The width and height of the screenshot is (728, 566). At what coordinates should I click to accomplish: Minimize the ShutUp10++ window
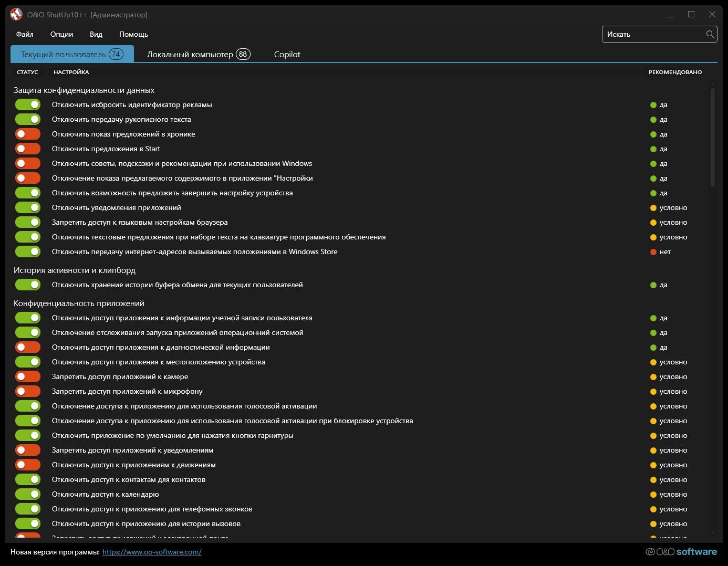click(670, 15)
